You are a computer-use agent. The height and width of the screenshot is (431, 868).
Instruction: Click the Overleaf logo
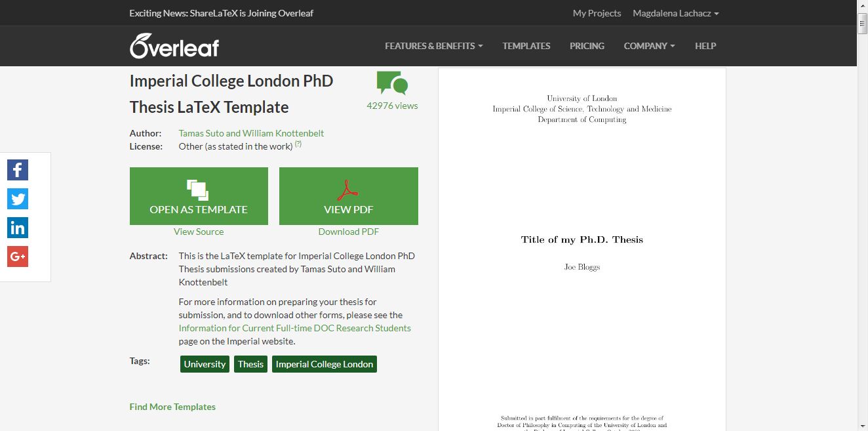(x=174, y=46)
